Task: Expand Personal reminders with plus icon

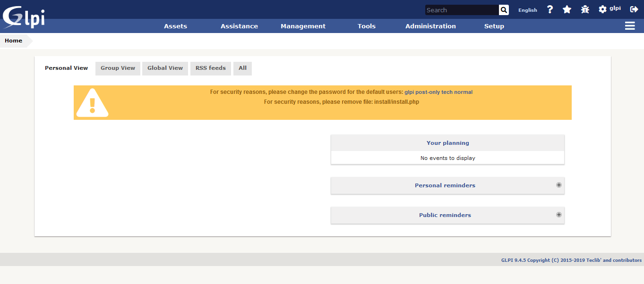Action: coord(559,185)
